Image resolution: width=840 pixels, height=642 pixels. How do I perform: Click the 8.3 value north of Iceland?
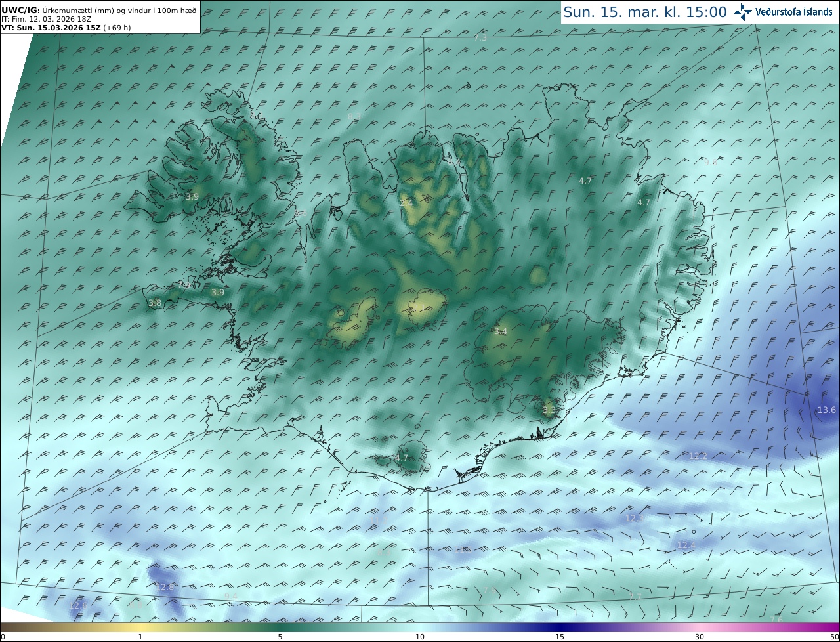click(354, 116)
